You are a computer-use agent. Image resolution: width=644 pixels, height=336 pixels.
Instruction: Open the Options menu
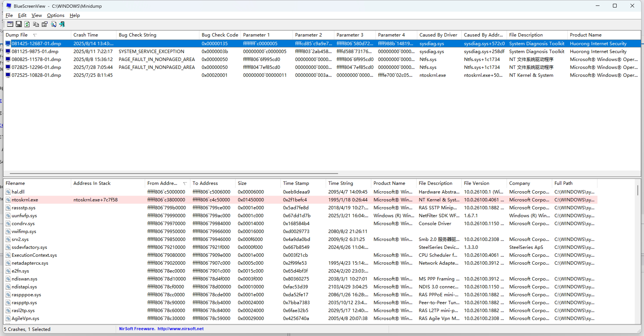click(x=55, y=15)
